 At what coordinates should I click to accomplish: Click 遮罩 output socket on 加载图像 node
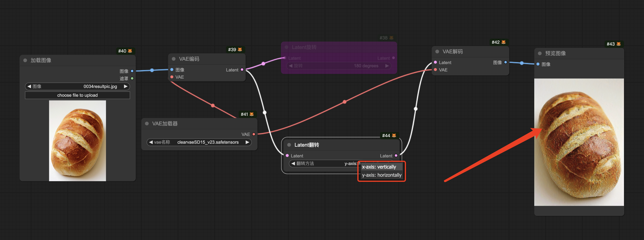click(132, 78)
